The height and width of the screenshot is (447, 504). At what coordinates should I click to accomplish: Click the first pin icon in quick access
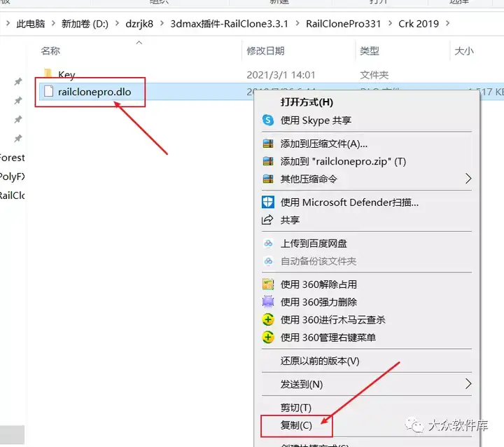[18, 82]
